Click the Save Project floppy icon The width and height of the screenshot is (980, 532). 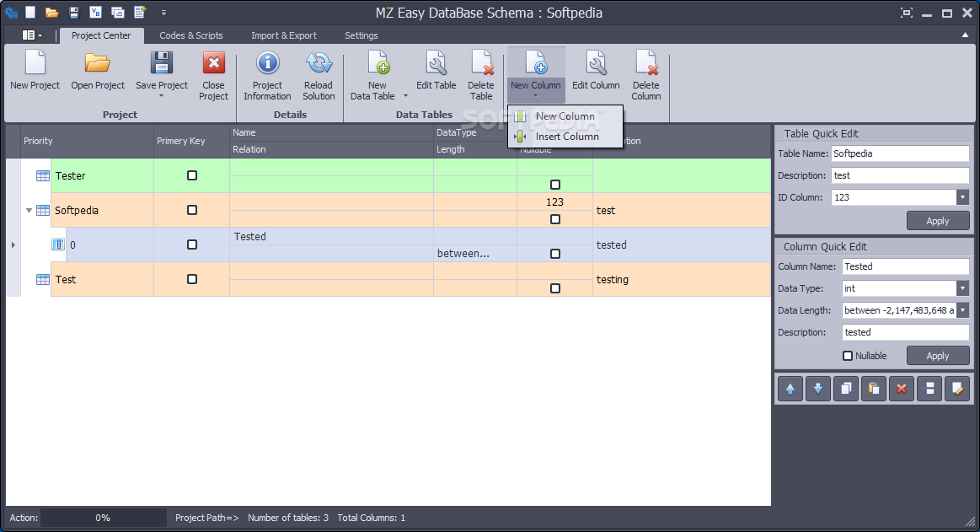point(162,64)
